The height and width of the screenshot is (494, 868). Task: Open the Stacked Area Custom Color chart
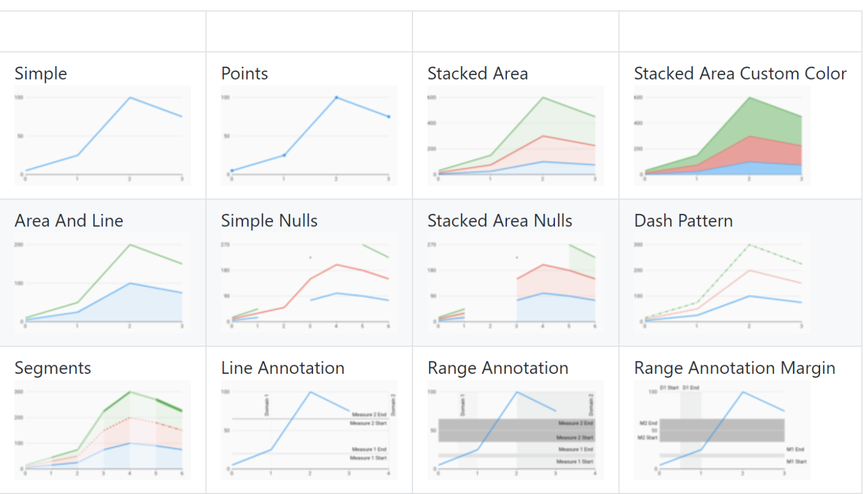pos(722,135)
